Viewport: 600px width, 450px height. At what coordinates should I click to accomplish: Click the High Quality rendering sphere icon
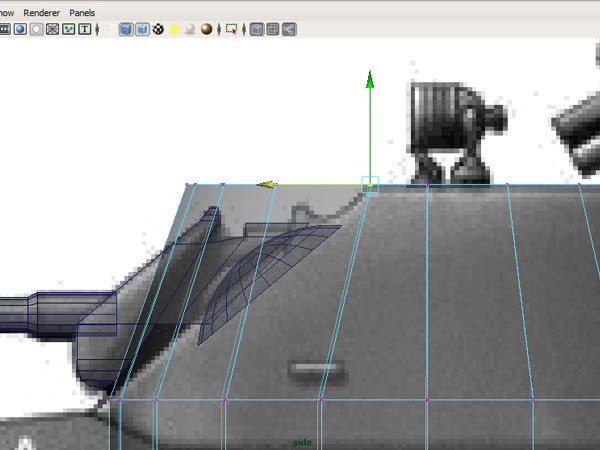206,29
